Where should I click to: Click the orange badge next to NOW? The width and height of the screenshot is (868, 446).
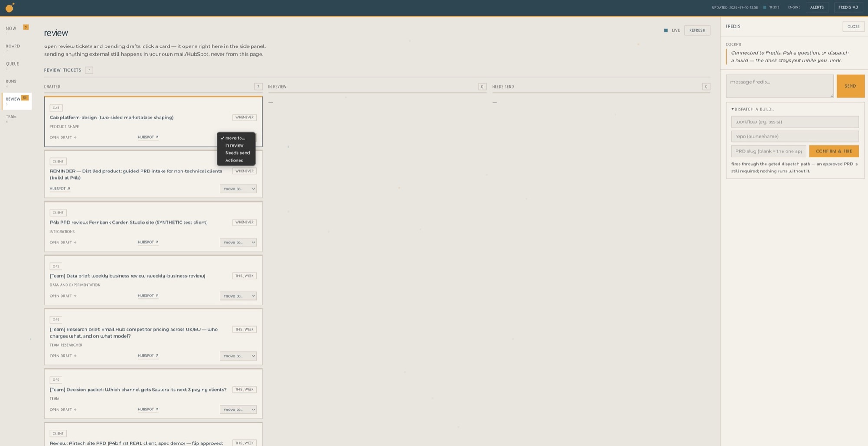26,27
